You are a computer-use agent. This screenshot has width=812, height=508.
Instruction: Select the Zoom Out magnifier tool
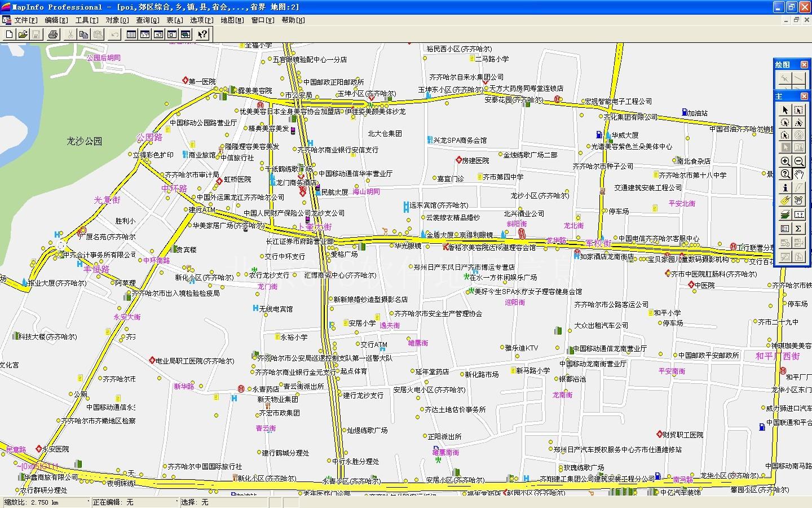tap(798, 161)
